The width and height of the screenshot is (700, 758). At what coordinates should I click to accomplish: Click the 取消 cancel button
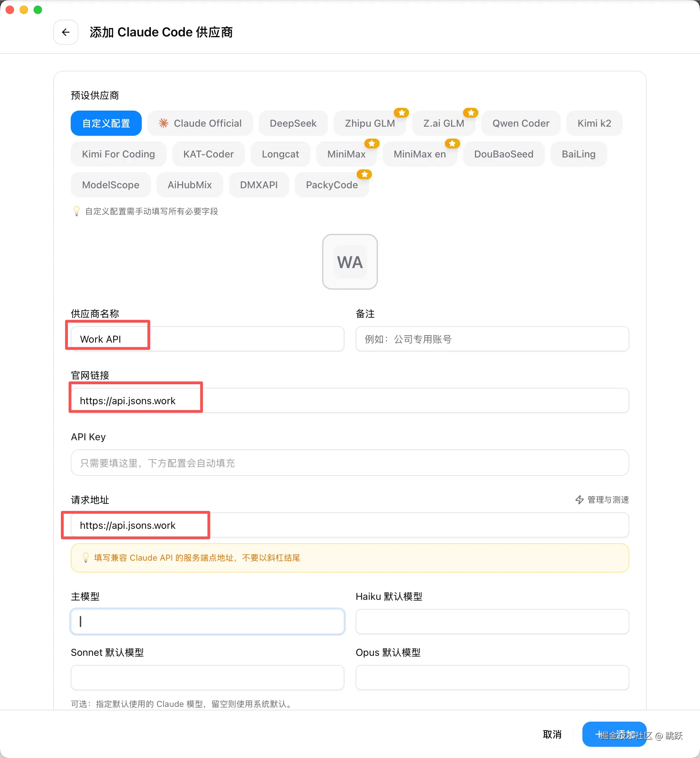click(x=552, y=734)
